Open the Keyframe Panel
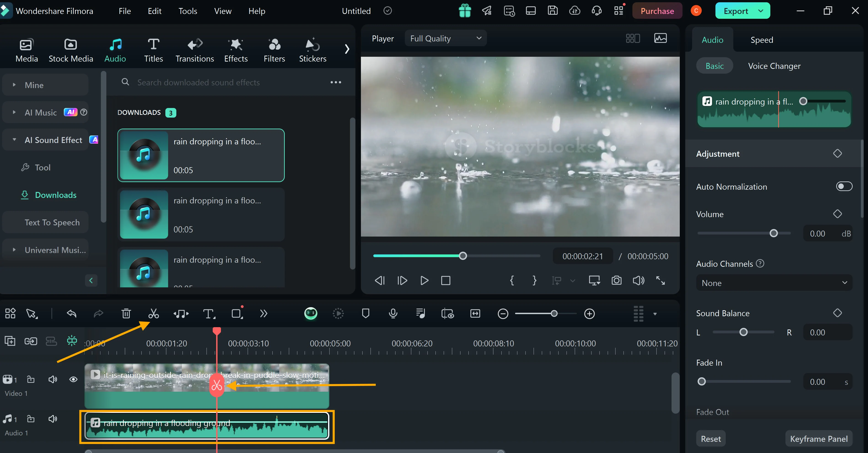The width and height of the screenshot is (868, 453). click(x=819, y=438)
